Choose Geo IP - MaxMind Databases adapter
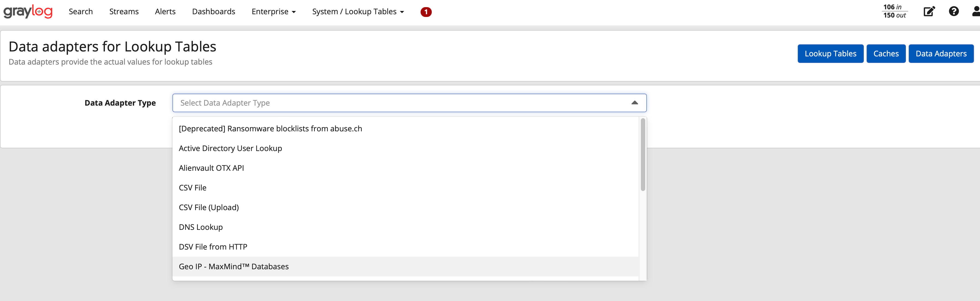The image size is (980, 301). click(x=234, y=266)
